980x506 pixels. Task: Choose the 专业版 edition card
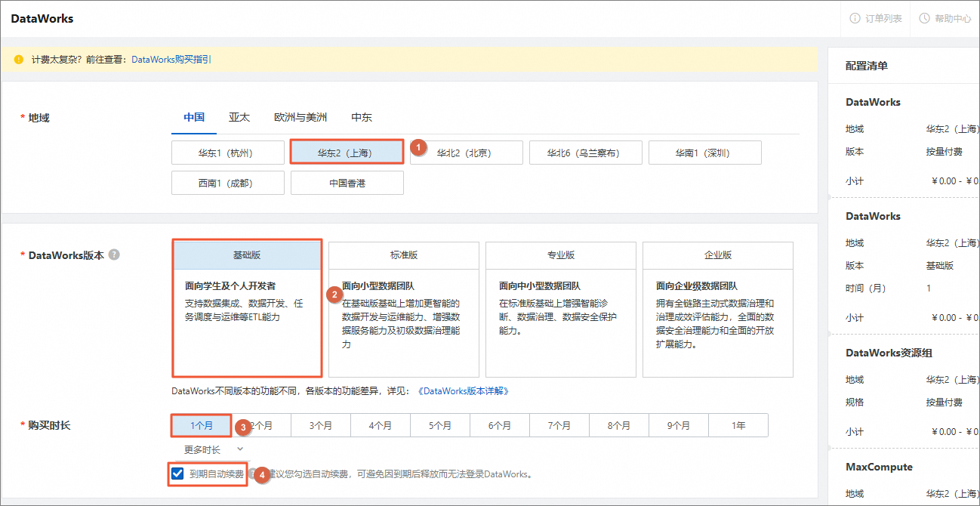(561, 310)
